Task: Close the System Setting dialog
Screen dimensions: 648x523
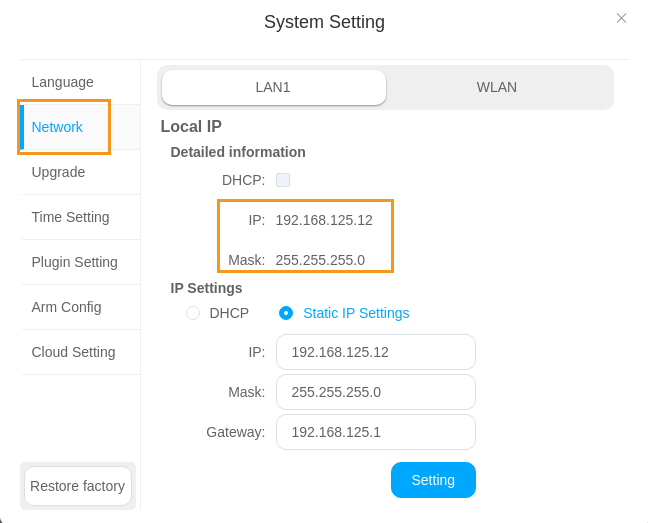Action: [x=621, y=18]
